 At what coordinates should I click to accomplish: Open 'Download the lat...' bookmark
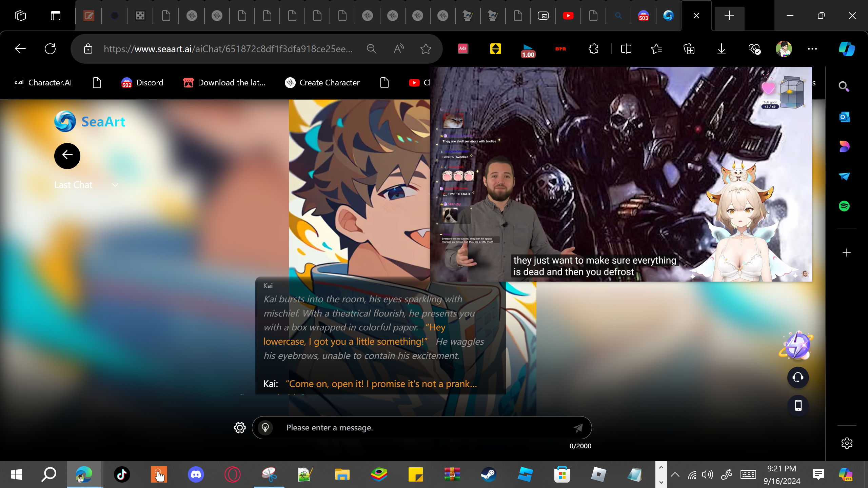(x=224, y=83)
